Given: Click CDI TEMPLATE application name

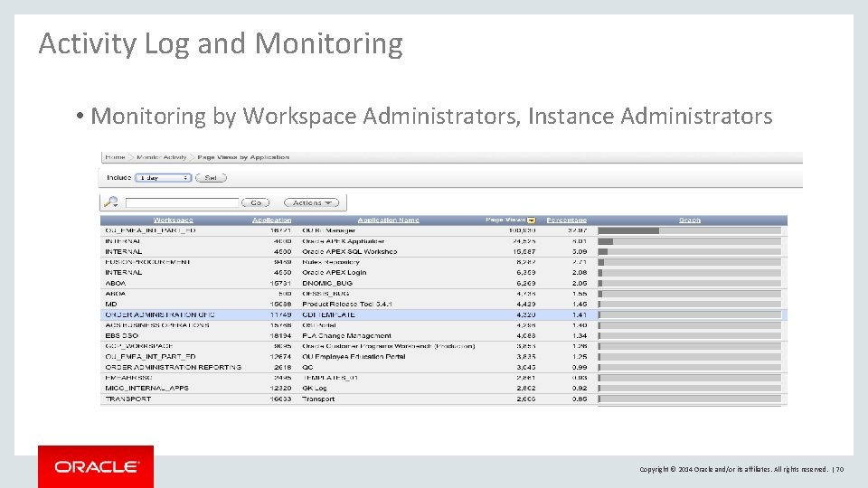Looking at the screenshot, I should pyautogui.click(x=328, y=314).
